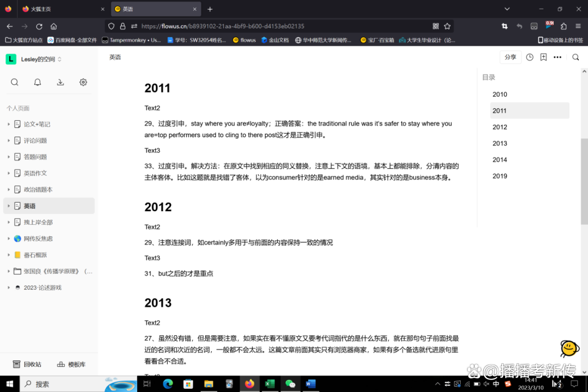Open the 火狐官方站点 bookmark folder
The image size is (588, 392).
(23, 40)
